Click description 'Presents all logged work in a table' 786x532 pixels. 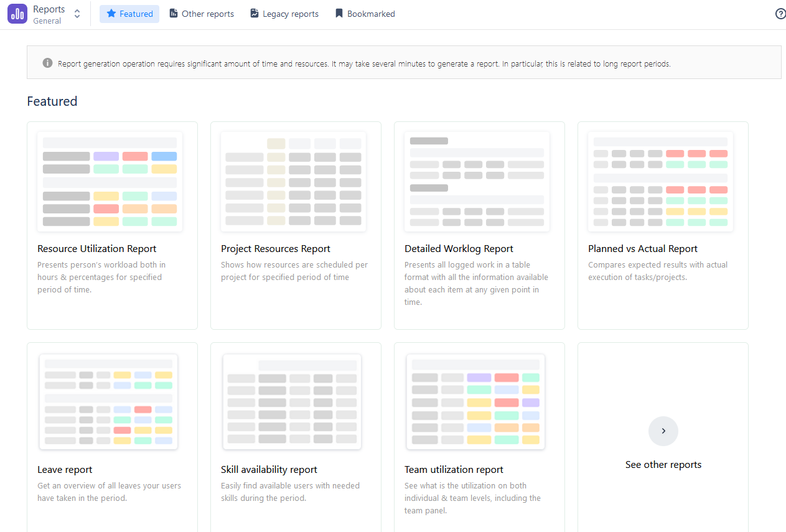coord(476,283)
